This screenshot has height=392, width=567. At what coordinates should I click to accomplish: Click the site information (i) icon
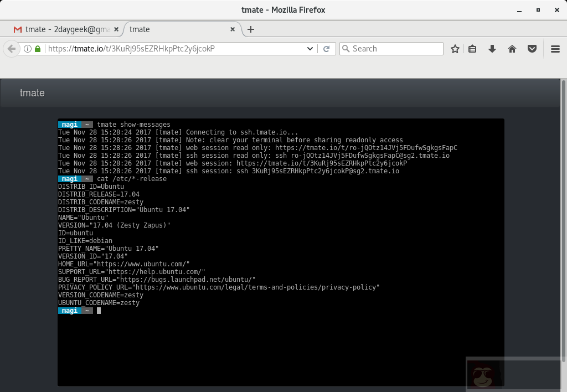[x=28, y=49]
